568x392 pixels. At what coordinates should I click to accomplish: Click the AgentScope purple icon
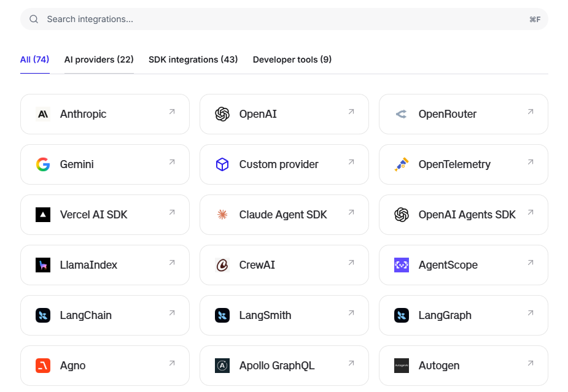tap(402, 265)
